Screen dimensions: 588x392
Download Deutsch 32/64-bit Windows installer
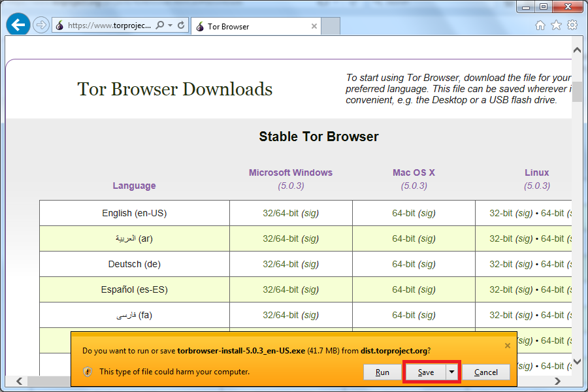tap(280, 264)
